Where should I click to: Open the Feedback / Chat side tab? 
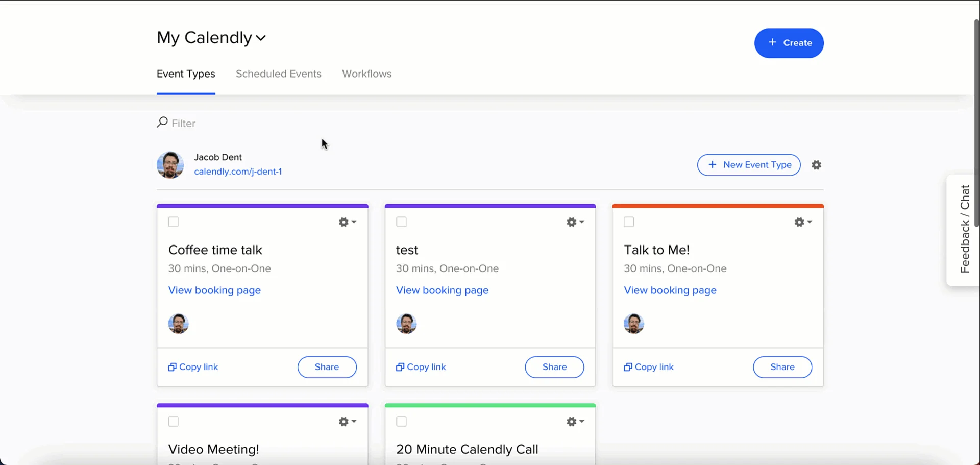click(964, 229)
